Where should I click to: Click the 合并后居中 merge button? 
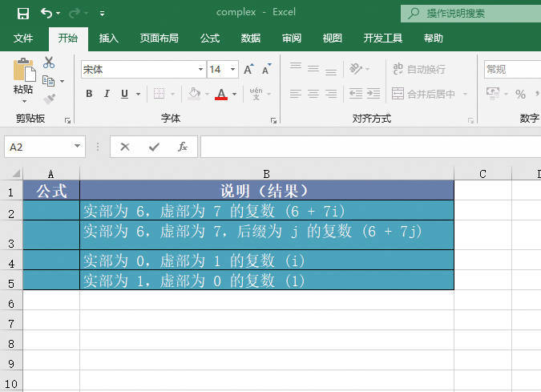pos(423,94)
